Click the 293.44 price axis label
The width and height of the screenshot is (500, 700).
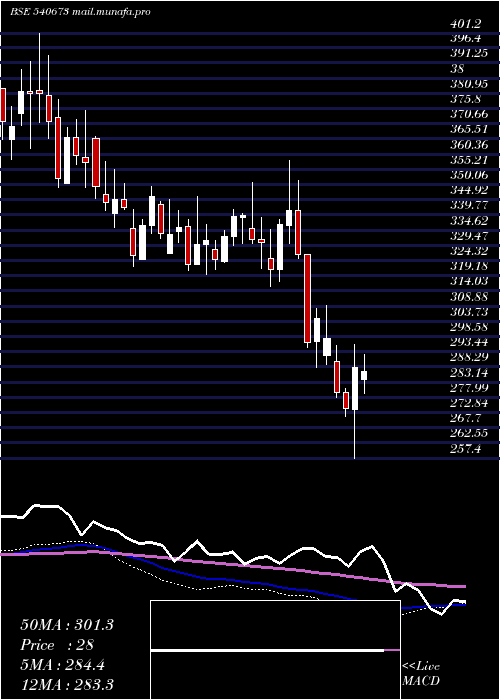pyautogui.click(x=469, y=342)
